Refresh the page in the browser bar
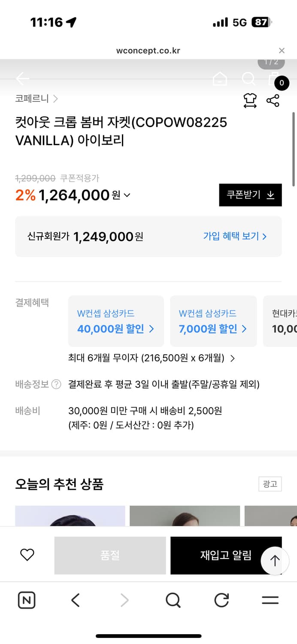The width and height of the screenshot is (297, 644). (221, 600)
